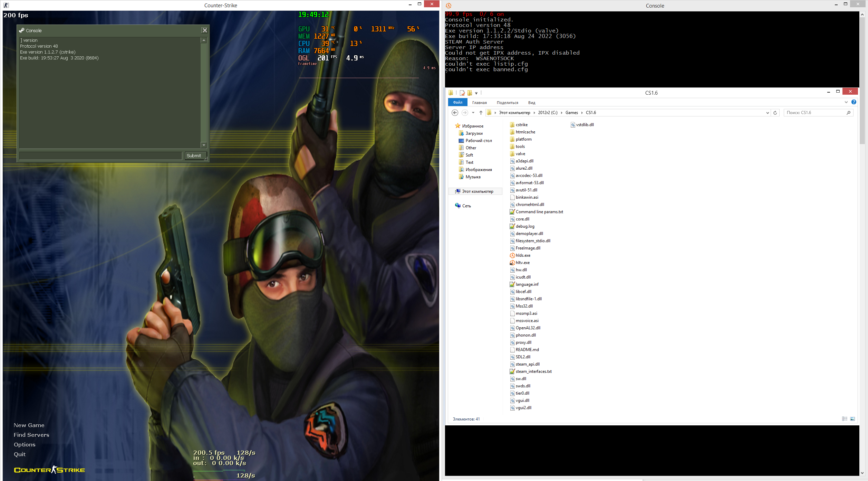The image size is (868, 481).
Task: Click the New folder quick access icon
Action: [x=470, y=93]
